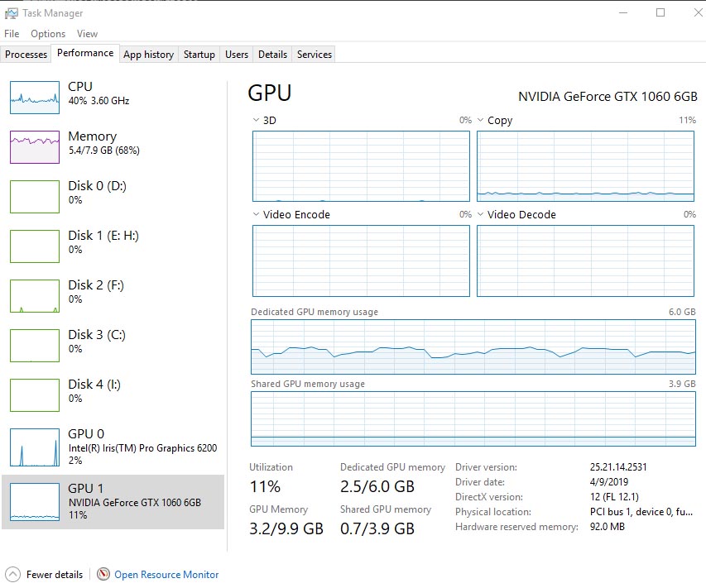Select the Disk 0 (D:) mini graph

pos(35,197)
